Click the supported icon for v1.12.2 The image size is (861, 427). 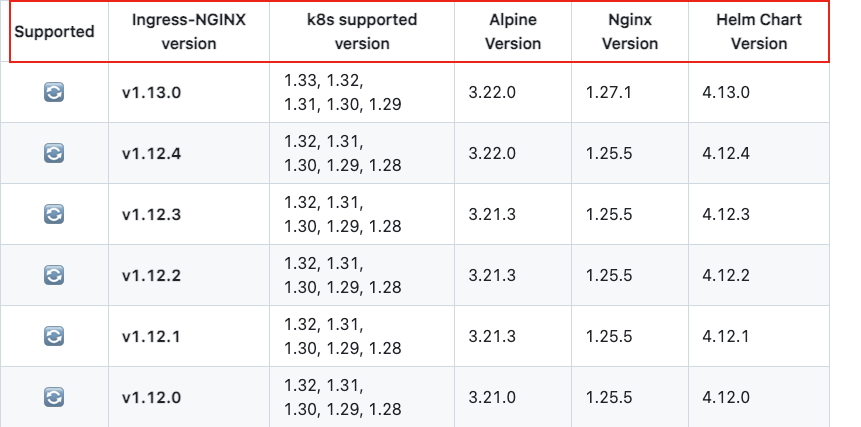point(54,275)
